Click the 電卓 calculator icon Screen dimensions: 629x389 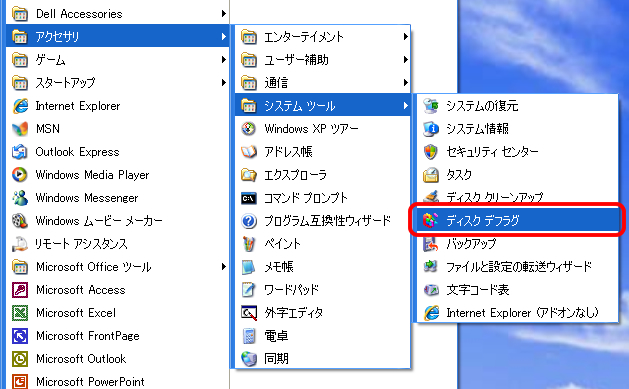click(x=249, y=336)
